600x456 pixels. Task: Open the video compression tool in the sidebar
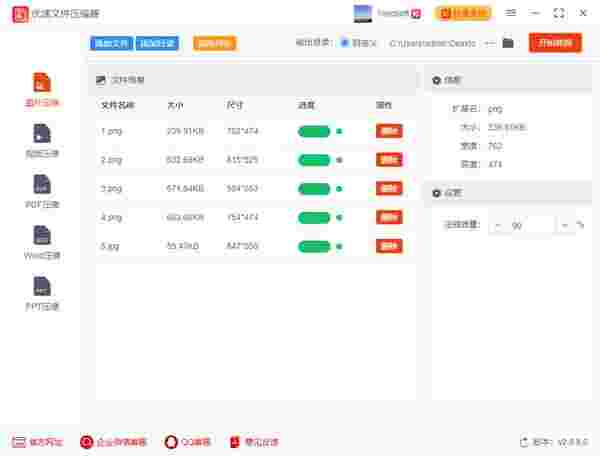42,140
